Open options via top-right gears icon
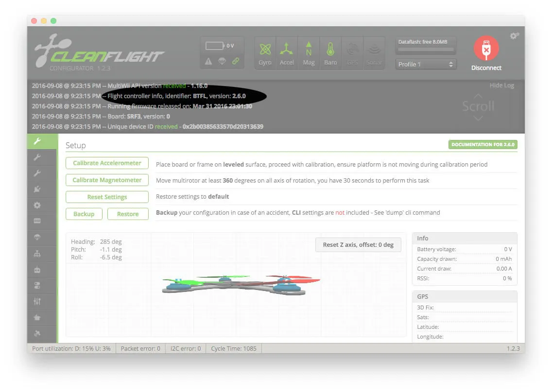 (514, 36)
